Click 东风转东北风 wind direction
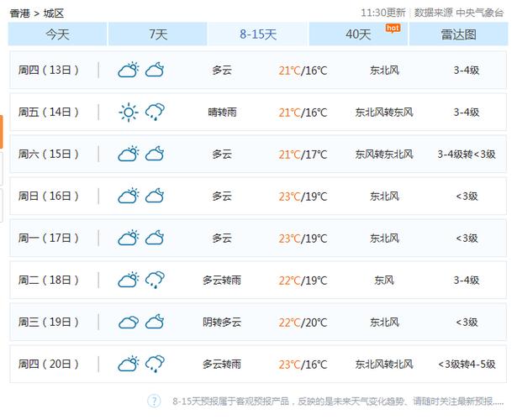This screenshot has height=420, width=517. (384, 155)
